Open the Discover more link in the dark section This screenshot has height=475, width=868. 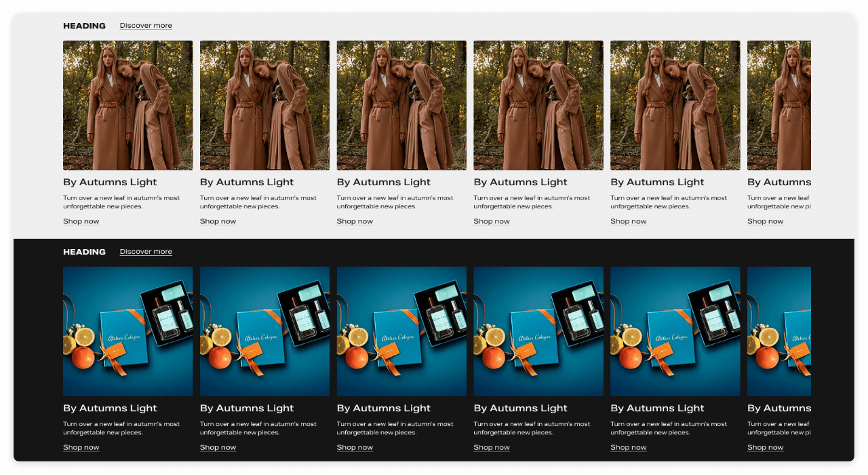coord(145,251)
